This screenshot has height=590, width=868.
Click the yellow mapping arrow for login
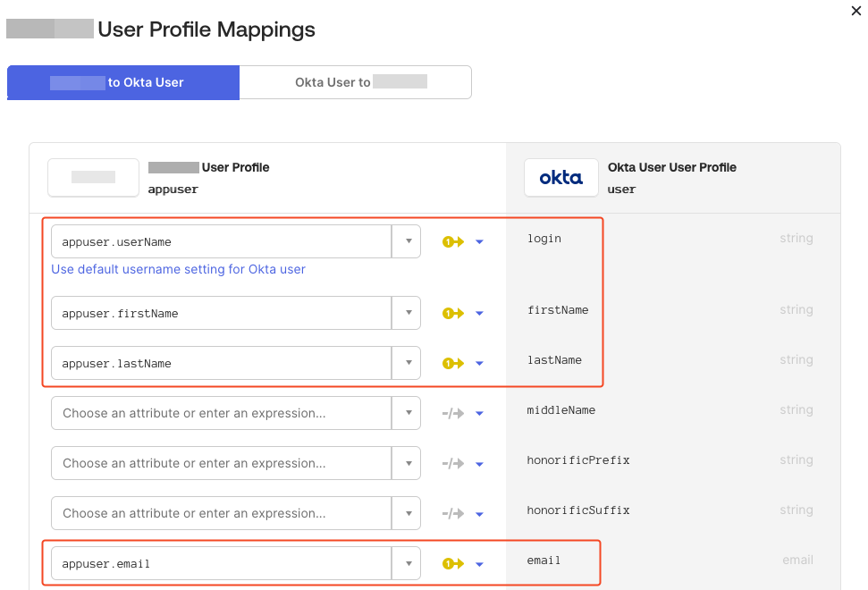[x=453, y=242]
